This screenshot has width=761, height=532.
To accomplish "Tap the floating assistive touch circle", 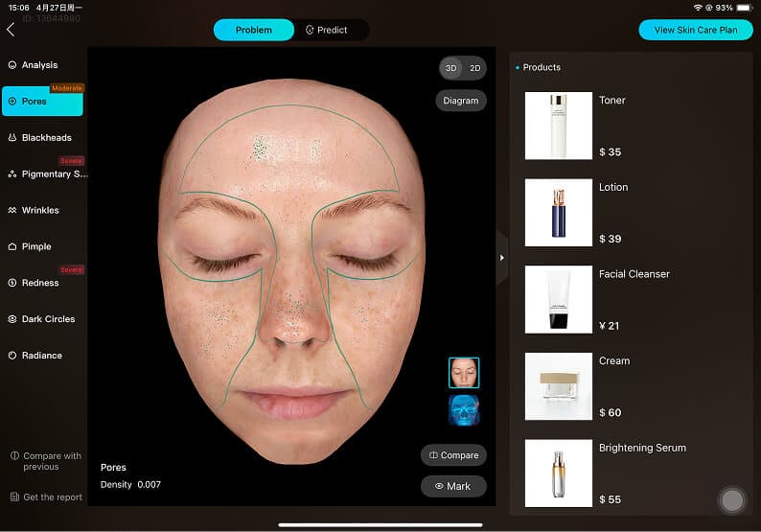I will click(732, 500).
